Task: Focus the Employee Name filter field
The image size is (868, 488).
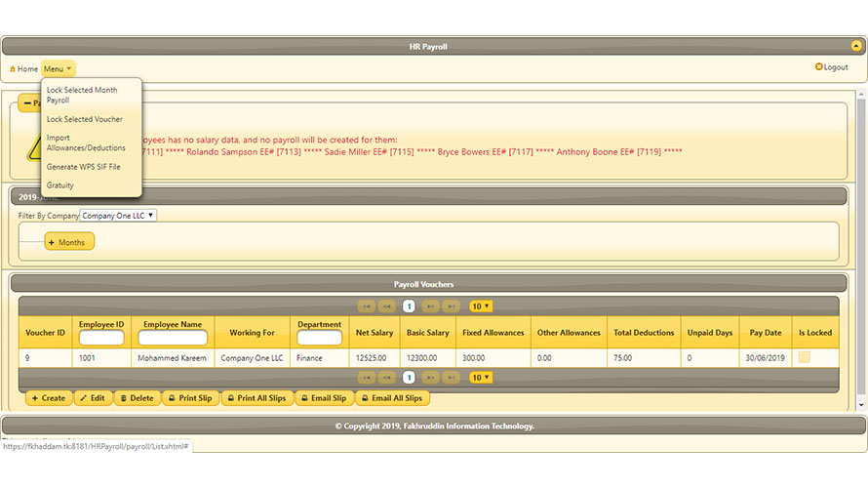Action: click(x=173, y=338)
